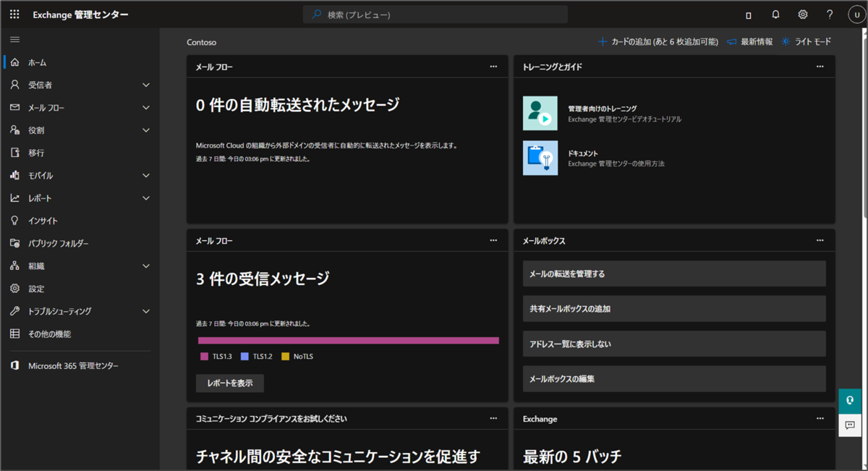
Task: Expand the 受信者 submenu chevron
Action: [x=146, y=85]
